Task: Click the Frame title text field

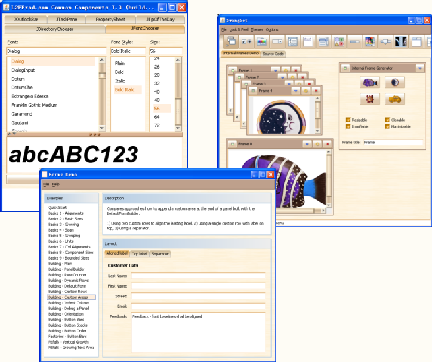Action: pos(393,142)
